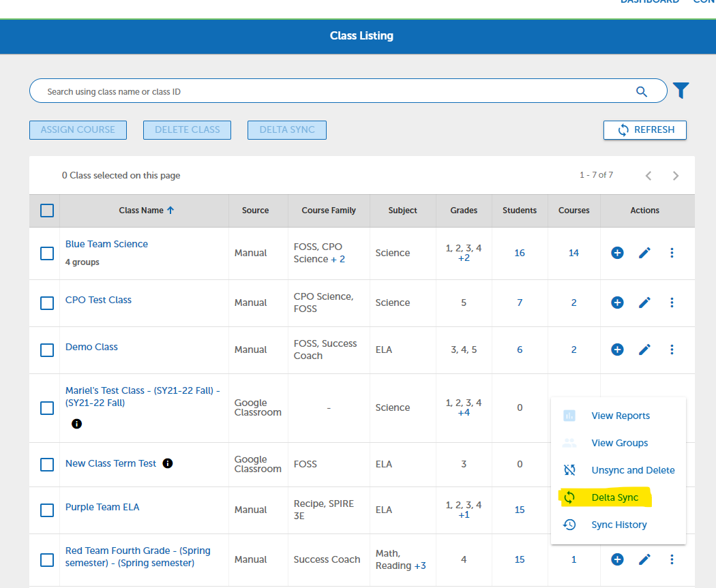Tick Mariel's Test Class checkbox
This screenshot has height=588, width=716.
tap(47, 408)
